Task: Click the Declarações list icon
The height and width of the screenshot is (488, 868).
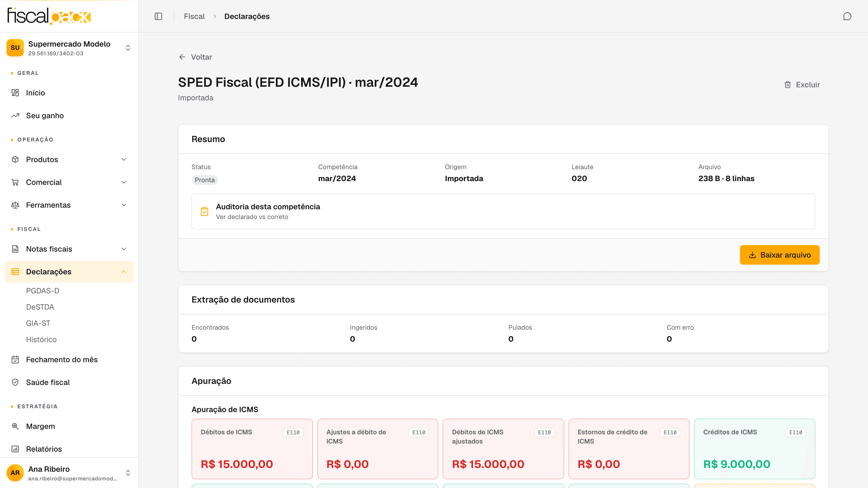Action: (x=15, y=271)
